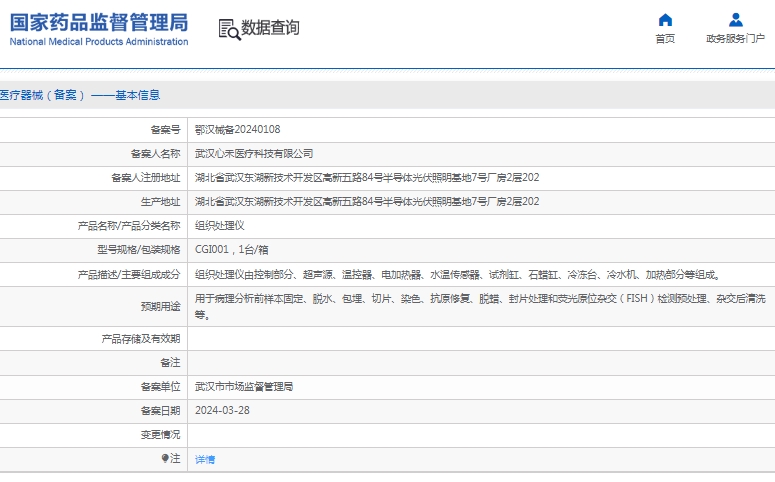Click the 预期用途 row label

click(161, 307)
